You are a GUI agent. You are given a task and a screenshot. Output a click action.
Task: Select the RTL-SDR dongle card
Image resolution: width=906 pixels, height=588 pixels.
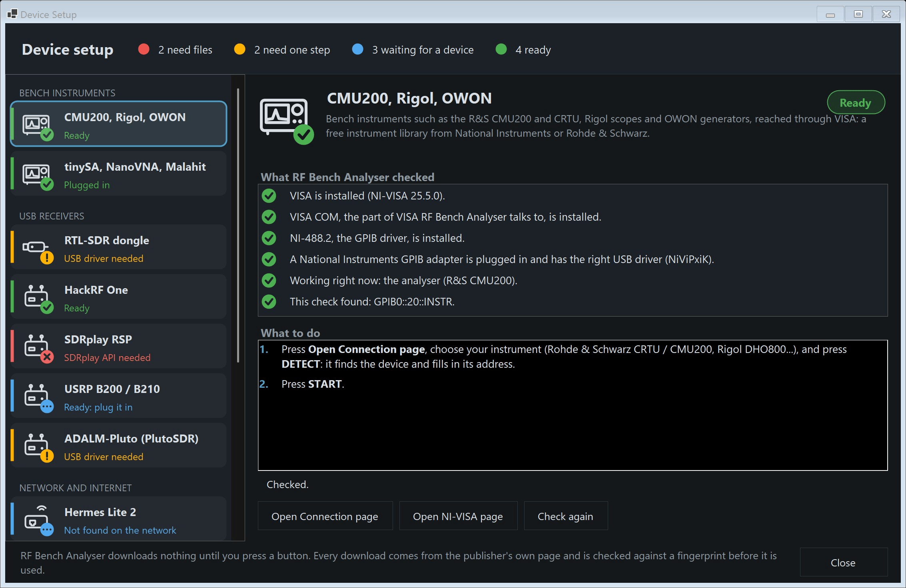(119, 247)
